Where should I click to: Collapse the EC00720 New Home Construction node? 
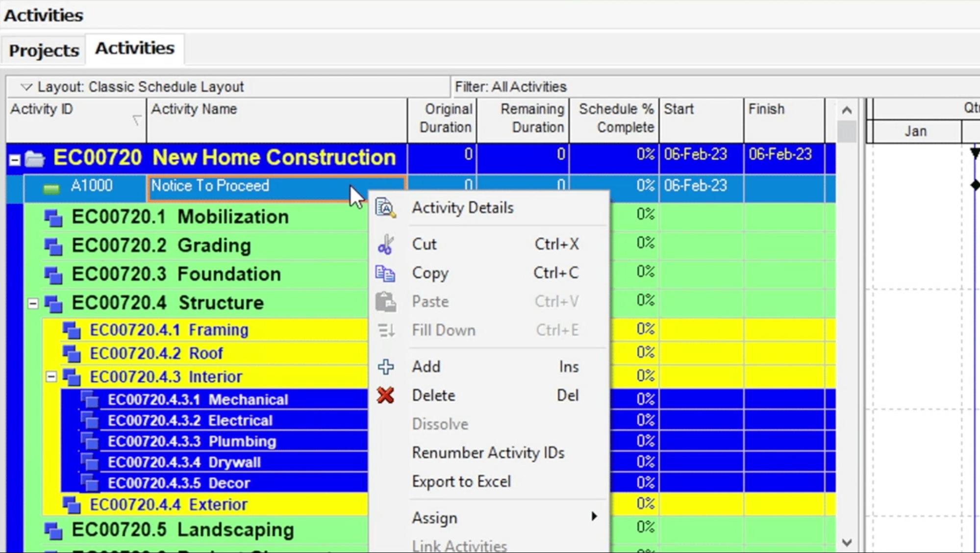pos(15,160)
